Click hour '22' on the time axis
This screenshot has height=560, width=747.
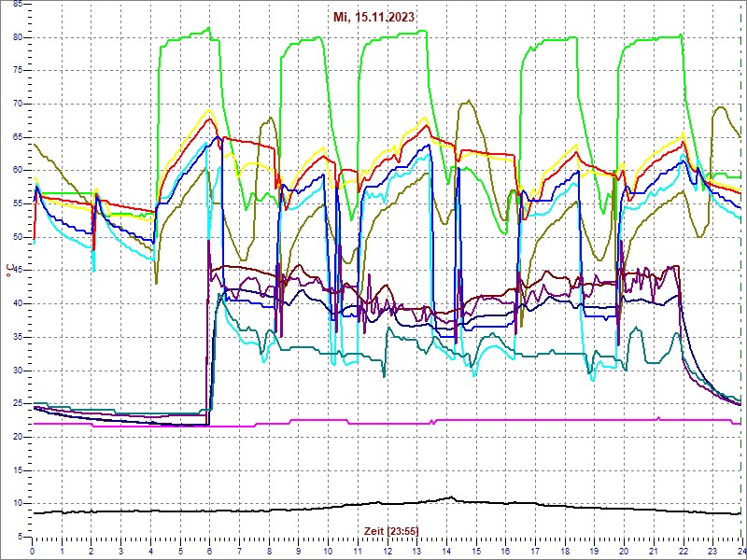pyautogui.click(x=683, y=550)
